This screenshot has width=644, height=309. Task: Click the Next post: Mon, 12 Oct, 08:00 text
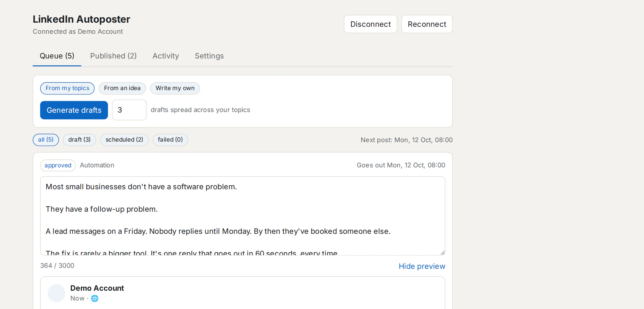(406, 140)
